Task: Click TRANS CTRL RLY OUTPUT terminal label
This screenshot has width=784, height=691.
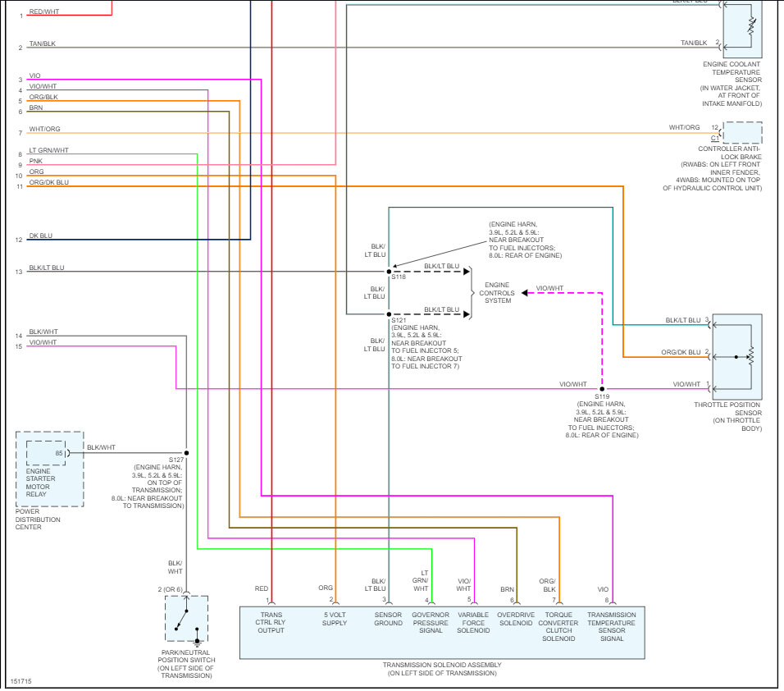Action: point(271,622)
